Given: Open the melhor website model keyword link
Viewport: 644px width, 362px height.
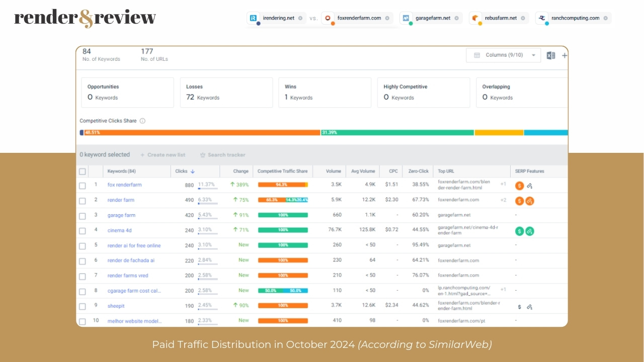Looking at the screenshot, I should (135, 321).
